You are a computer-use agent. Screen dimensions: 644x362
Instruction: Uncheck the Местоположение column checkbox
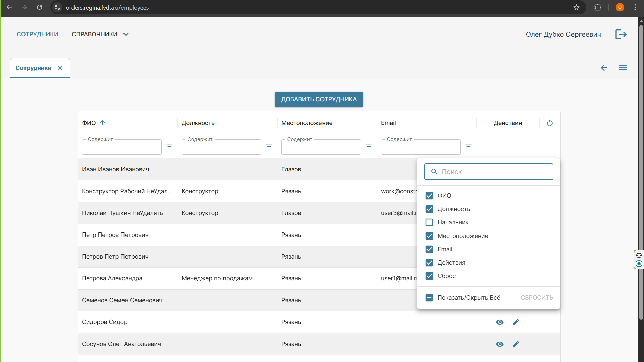coord(429,236)
